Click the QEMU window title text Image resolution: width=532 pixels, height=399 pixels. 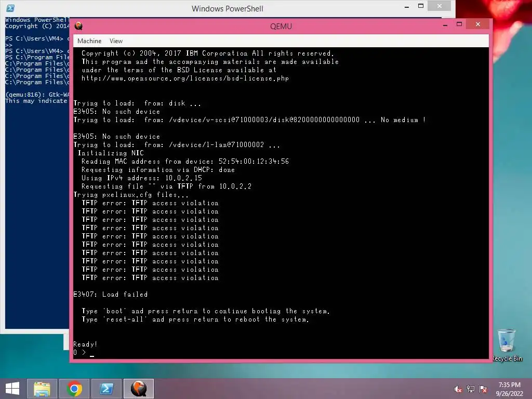281,26
